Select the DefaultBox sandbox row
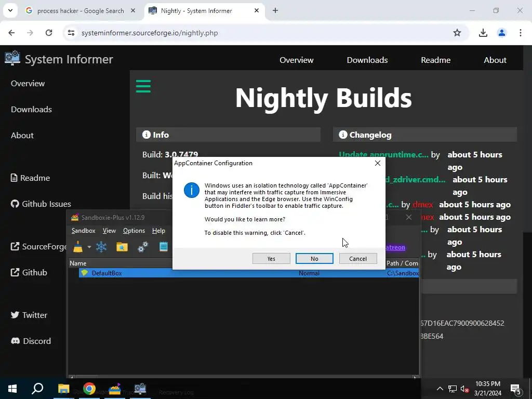The width and height of the screenshot is (532, 399). pos(249,273)
